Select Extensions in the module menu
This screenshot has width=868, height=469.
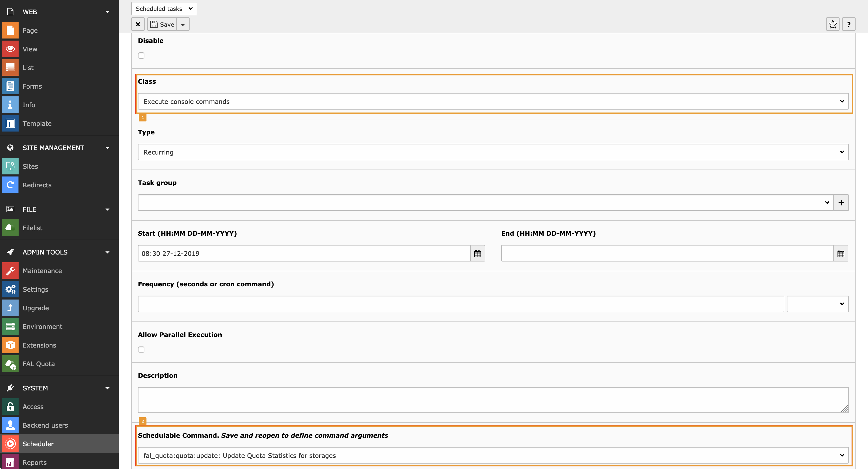tap(59, 345)
